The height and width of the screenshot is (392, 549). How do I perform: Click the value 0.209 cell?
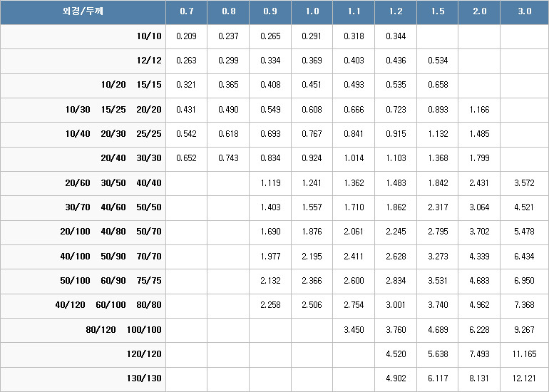coord(186,36)
